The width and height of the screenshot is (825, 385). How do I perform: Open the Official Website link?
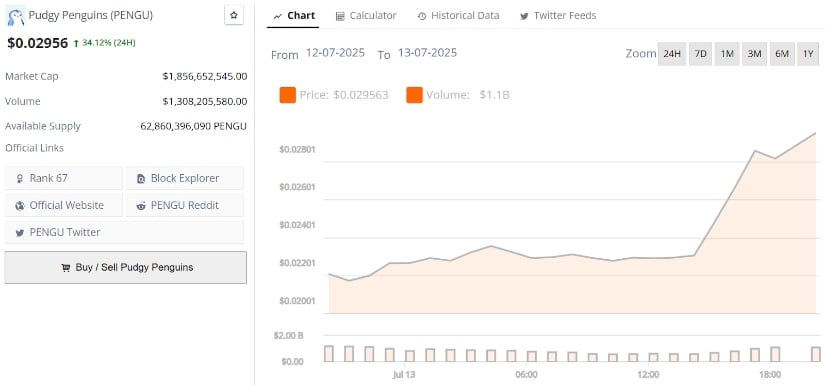tap(64, 205)
